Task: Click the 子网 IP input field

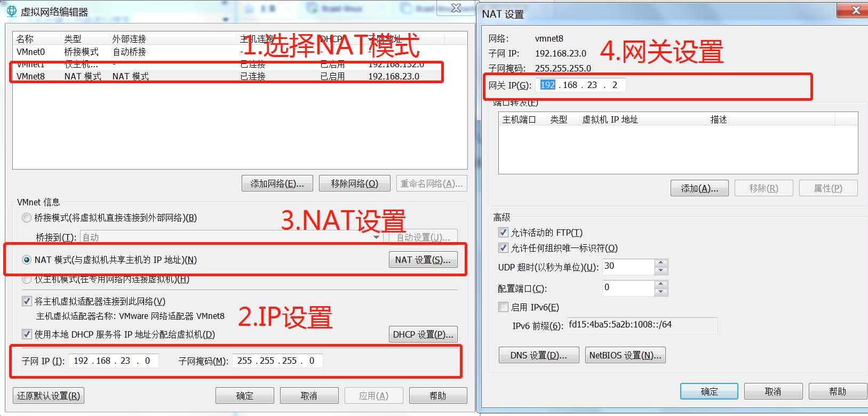Action: click(x=114, y=361)
